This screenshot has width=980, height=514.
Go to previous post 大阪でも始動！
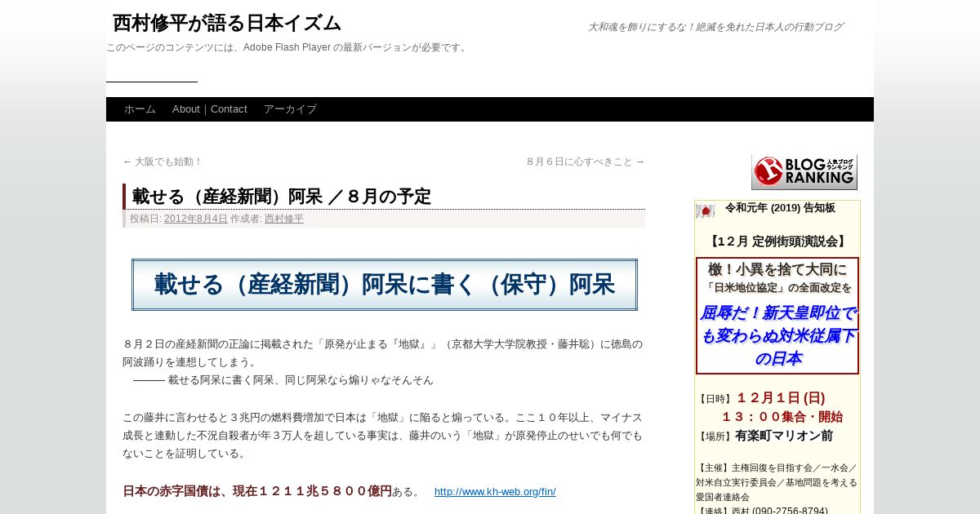tap(163, 162)
